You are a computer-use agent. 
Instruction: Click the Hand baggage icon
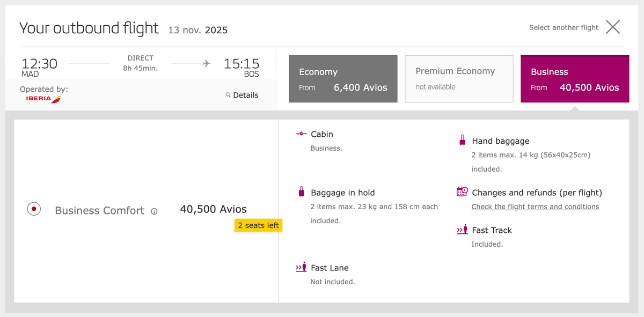[x=462, y=140]
